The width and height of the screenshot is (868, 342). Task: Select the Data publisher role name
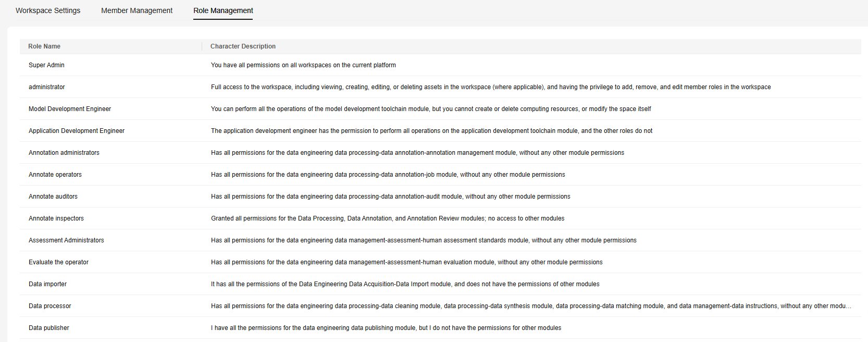tap(49, 328)
